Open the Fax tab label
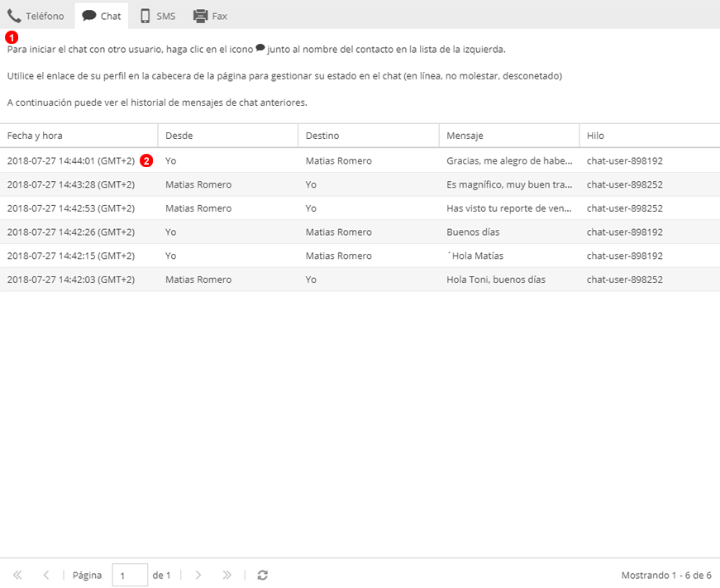 [219, 16]
